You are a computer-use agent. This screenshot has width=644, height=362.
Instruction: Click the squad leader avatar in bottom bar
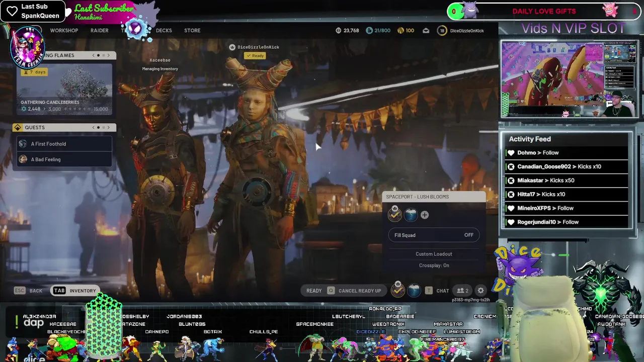[398, 290]
